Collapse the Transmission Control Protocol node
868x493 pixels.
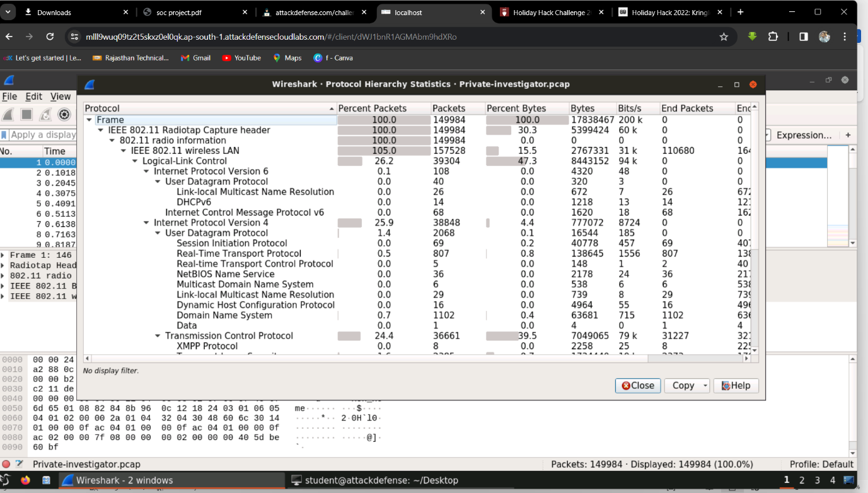pos(158,336)
